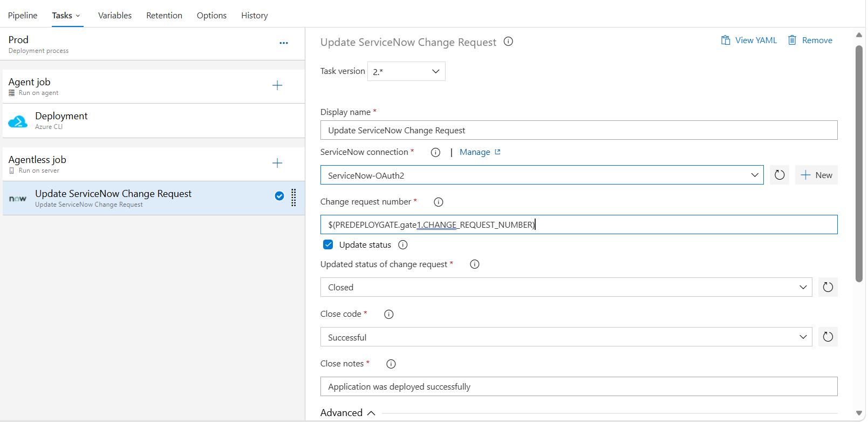
Task: View the History tab
Action: 255,15
